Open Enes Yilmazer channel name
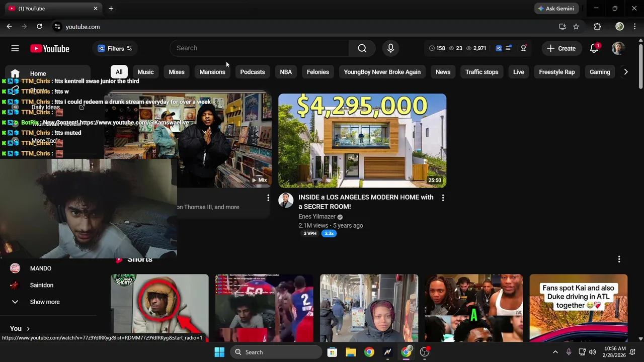Screen dimensions: 644x362 tap(317, 217)
